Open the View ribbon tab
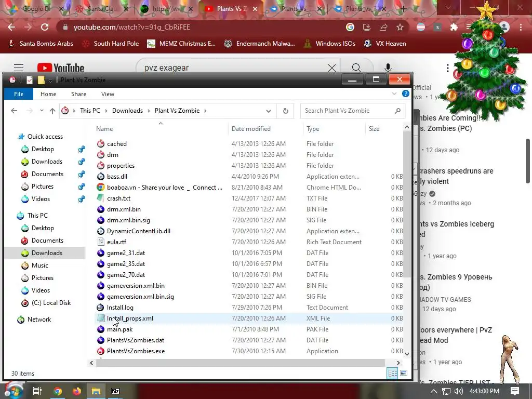The width and height of the screenshot is (532, 399). (108, 94)
